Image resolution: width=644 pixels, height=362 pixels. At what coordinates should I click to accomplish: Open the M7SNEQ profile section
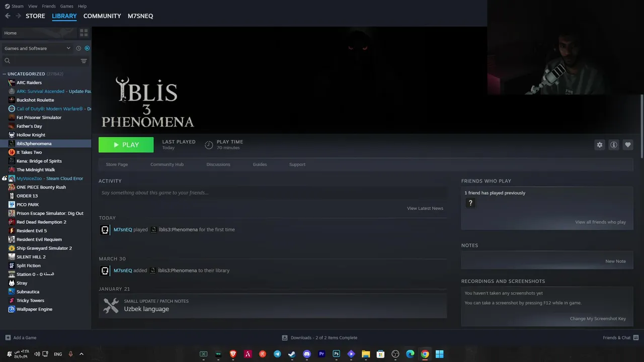click(140, 16)
